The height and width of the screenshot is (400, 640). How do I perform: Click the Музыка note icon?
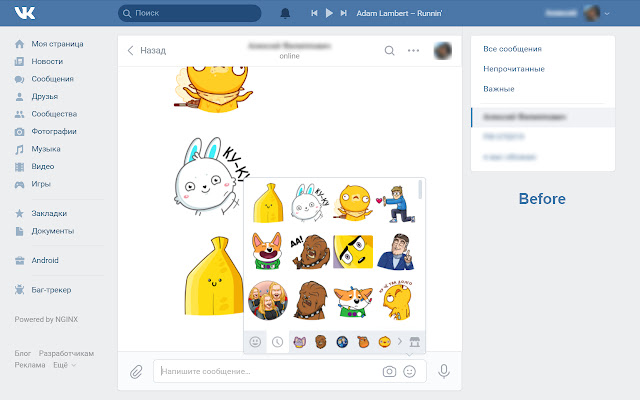(x=19, y=149)
